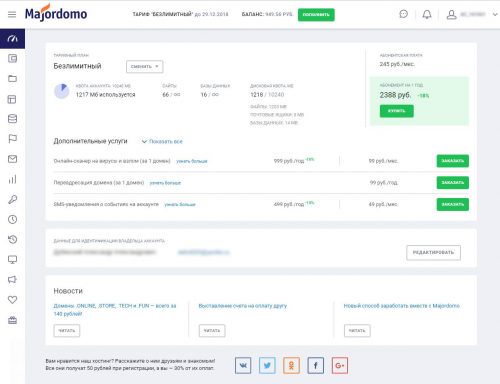Open news link about .ONLINE .STORE domains
Viewport: 500px width, 384px height.
(x=115, y=310)
